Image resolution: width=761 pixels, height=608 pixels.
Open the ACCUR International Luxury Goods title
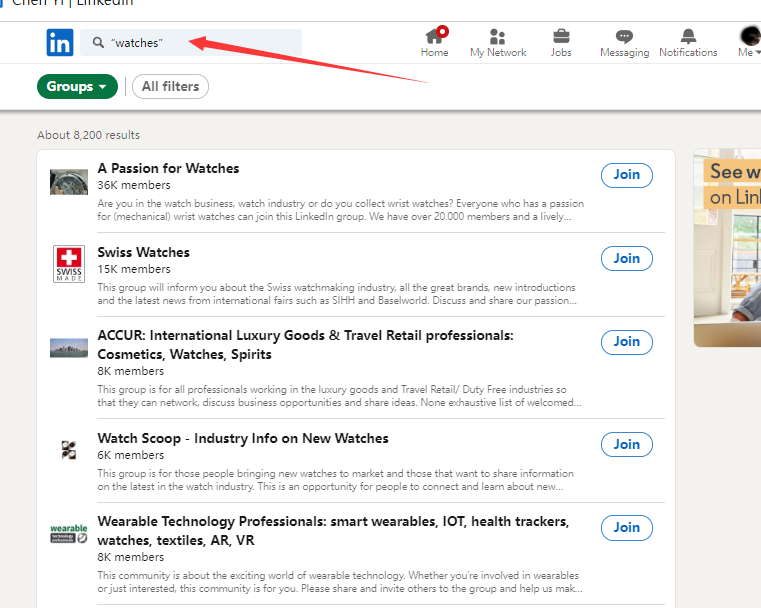(305, 345)
